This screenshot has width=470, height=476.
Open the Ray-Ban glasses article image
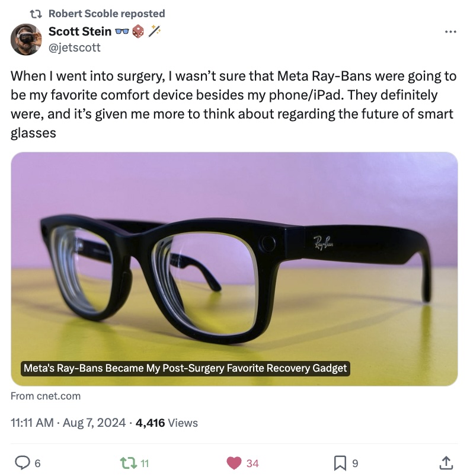tap(234, 269)
